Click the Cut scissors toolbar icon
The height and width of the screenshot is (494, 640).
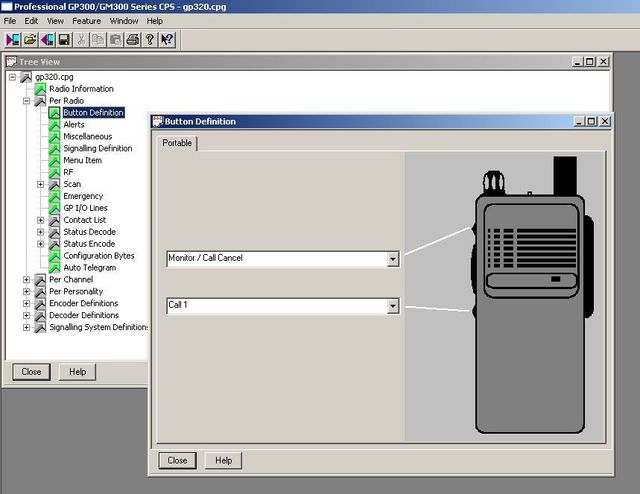(x=81, y=40)
